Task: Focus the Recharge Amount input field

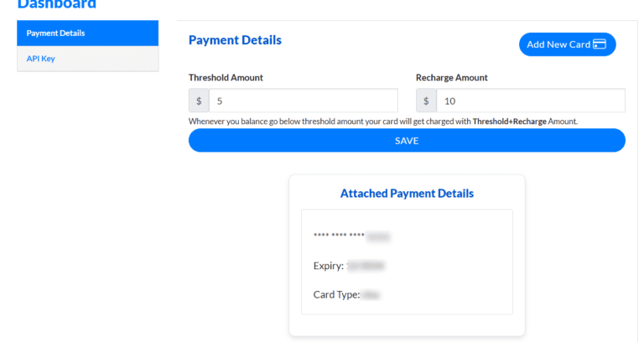Action: tap(530, 101)
